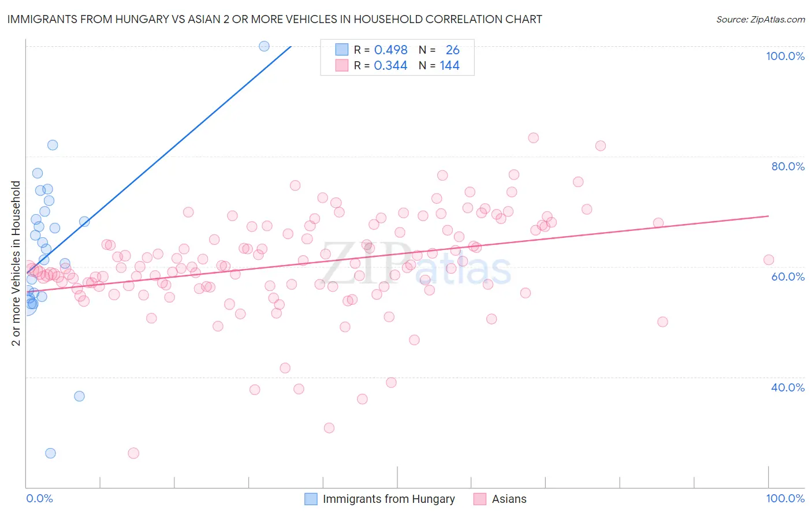Viewport: 812px width, 515px height.
Task: Click the chart title text
Action: coord(274,19)
